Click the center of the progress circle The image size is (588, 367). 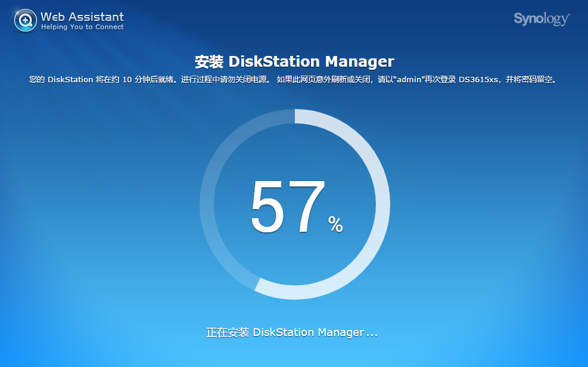[x=295, y=206]
